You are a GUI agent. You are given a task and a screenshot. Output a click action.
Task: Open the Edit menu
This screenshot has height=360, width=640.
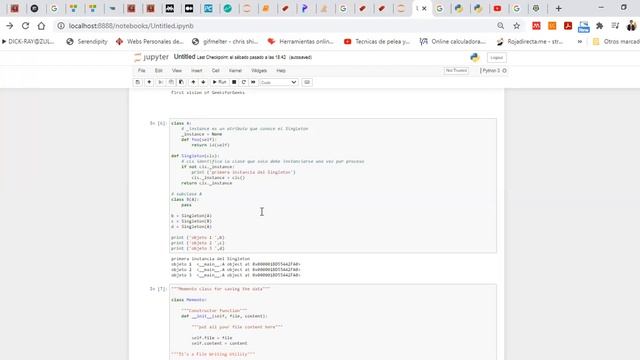pyautogui.click(x=158, y=71)
